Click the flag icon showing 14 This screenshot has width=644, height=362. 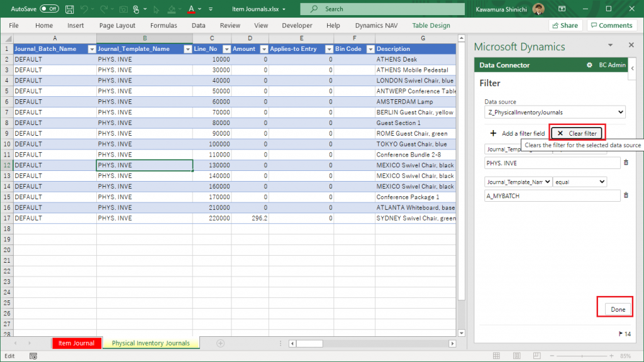pyautogui.click(x=621, y=334)
